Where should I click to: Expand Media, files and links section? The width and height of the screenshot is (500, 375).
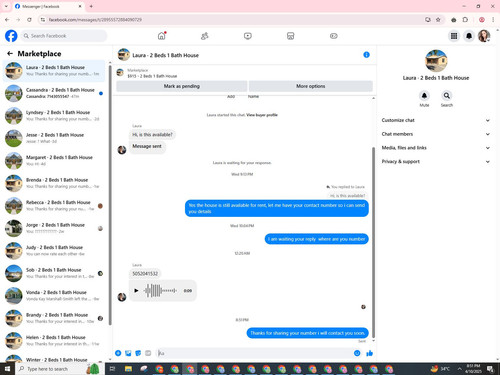pos(436,148)
